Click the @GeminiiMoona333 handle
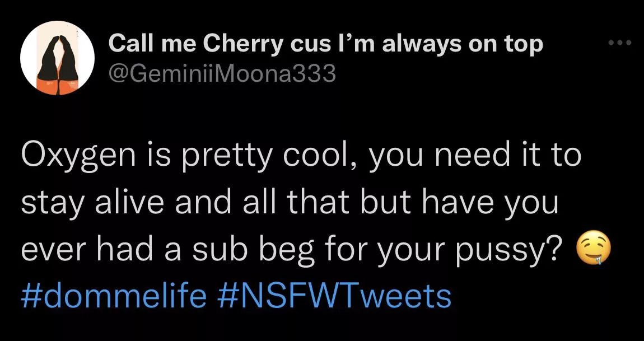Screen dimensions: 644x341 (222, 73)
